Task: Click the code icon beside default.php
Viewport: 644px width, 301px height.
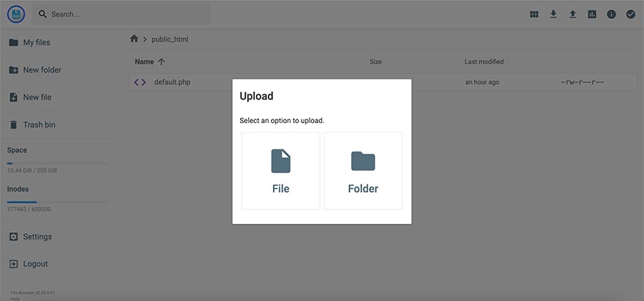Action: (x=140, y=82)
